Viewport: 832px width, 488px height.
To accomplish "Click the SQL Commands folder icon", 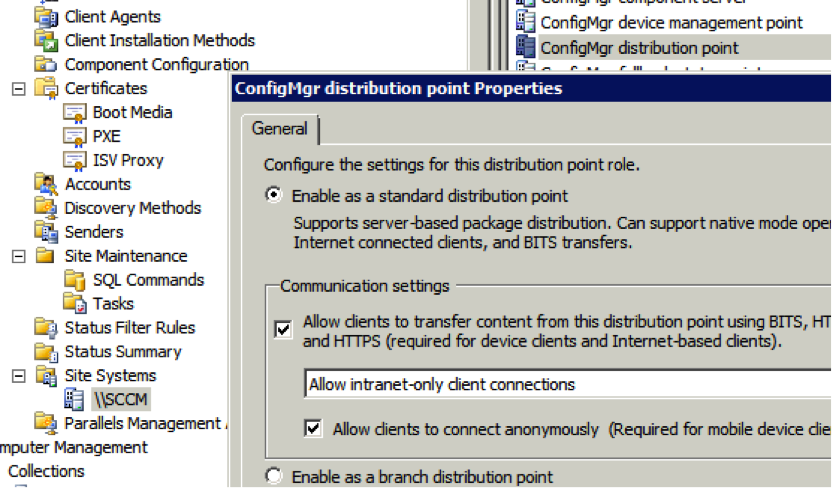I will click(x=74, y=280).
